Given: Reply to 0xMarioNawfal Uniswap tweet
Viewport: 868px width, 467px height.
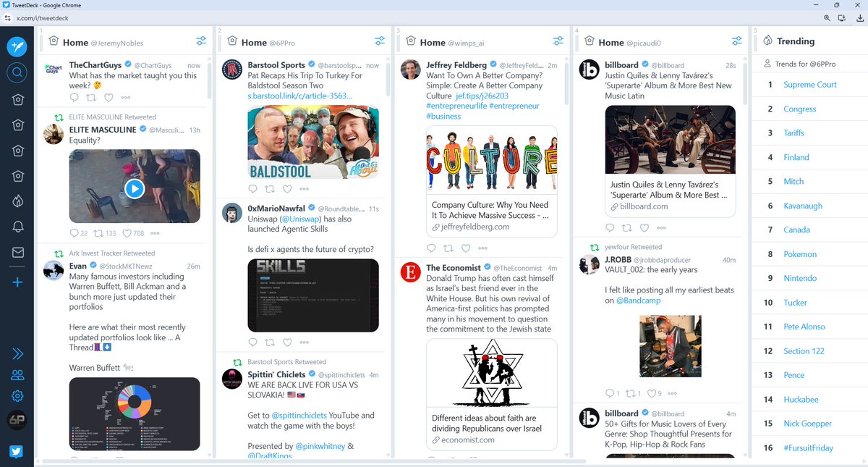Looking at the screenshot, I should pos(252,342).
